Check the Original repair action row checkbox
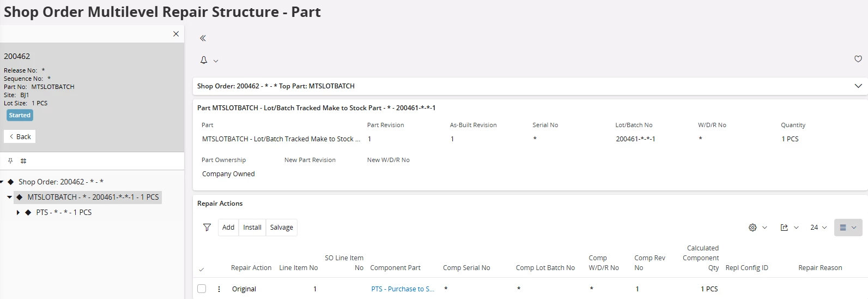 [202, 289]
